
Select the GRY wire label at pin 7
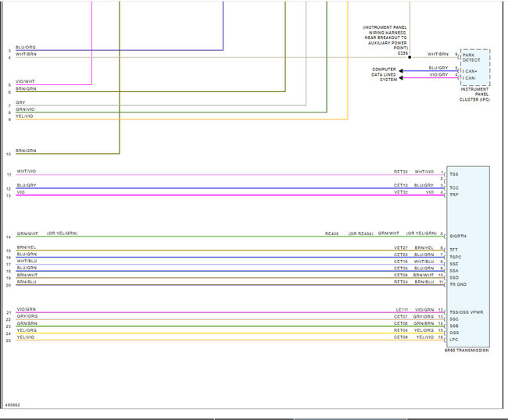[x=20, y=102]
